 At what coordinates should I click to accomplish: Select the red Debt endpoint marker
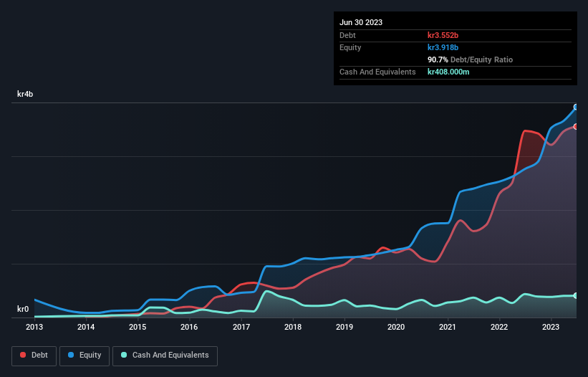(x=576, y=126)
